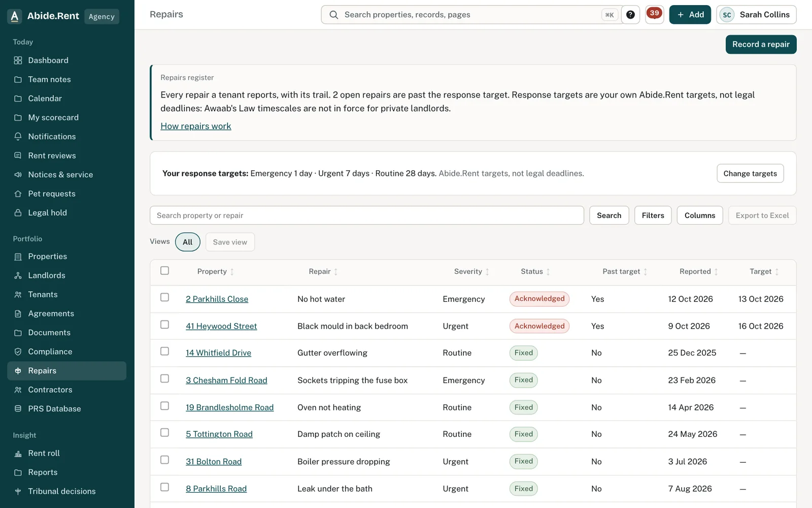Open the Filters button

653,215
